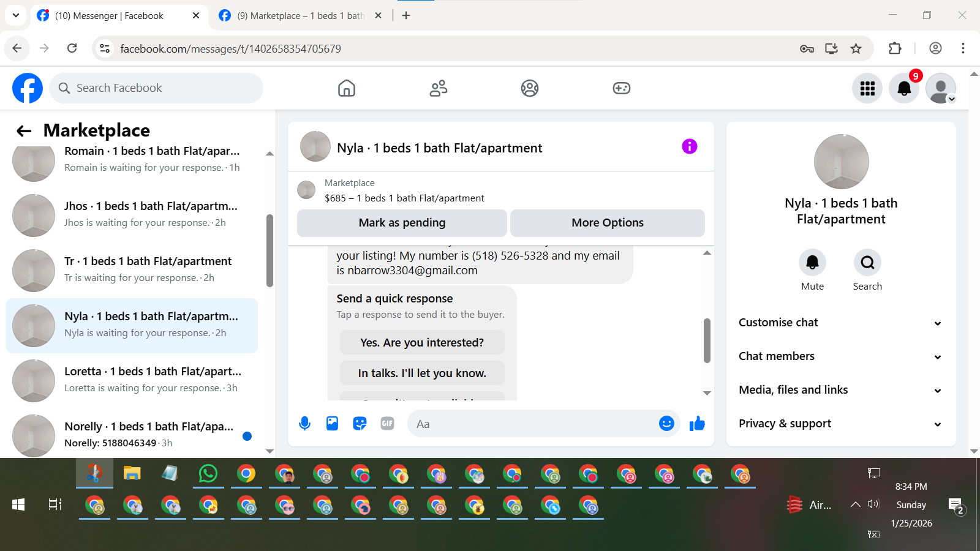980x551 pixels.
Task: Expand the Customise chat section
Action: tap(840, 323)
